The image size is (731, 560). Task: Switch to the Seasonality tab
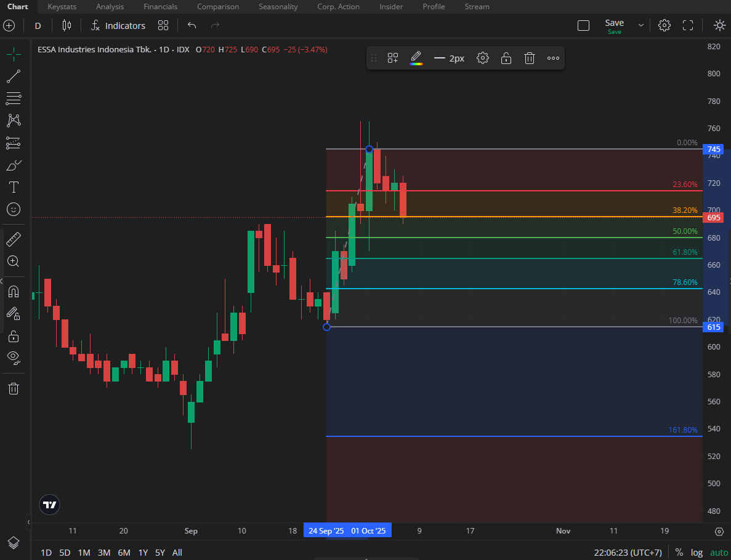pos(278,7)
